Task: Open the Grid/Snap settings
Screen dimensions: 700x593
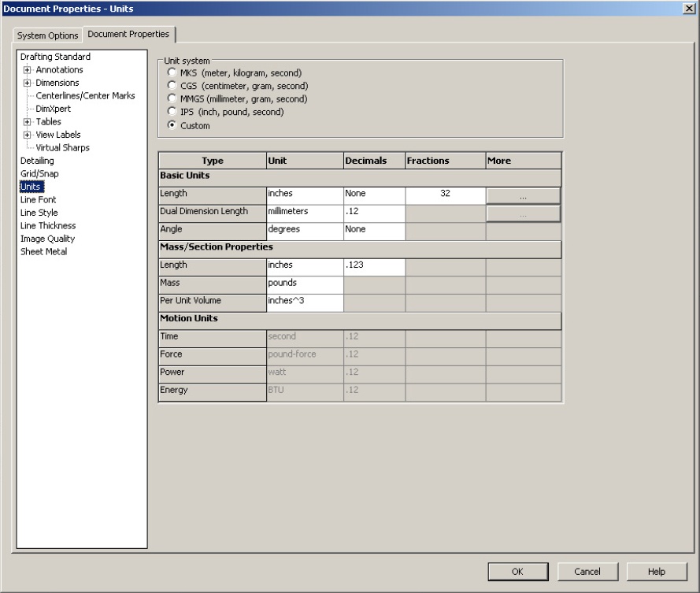Action: pos(39,173)
